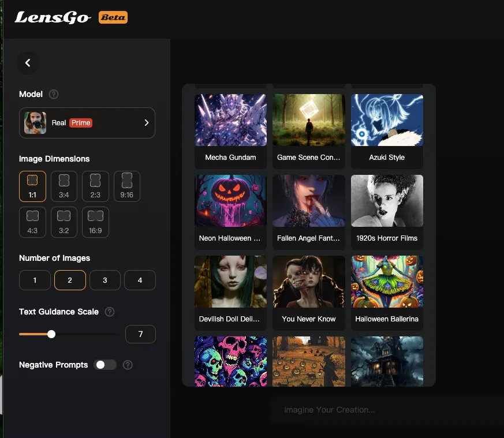Select the 1:1 image dimension option
The height and width of the screenshot is (438, 504).
click(x=32, y=186)
